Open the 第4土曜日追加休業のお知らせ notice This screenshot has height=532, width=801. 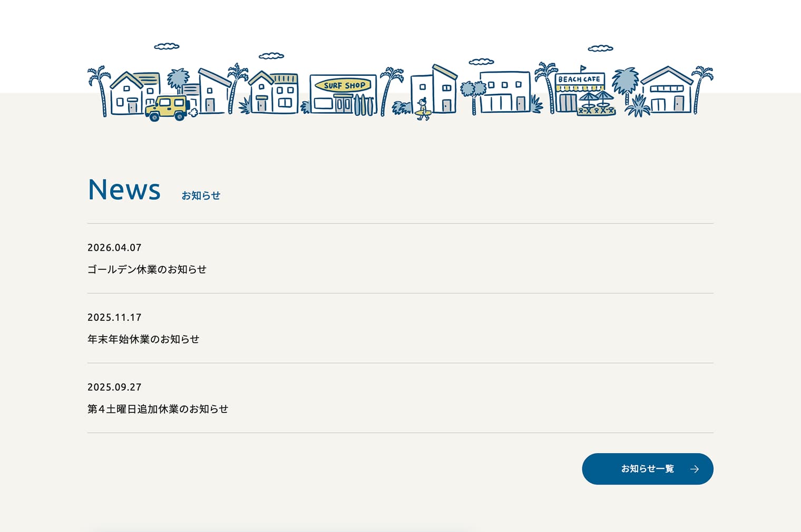coord(158,409)
